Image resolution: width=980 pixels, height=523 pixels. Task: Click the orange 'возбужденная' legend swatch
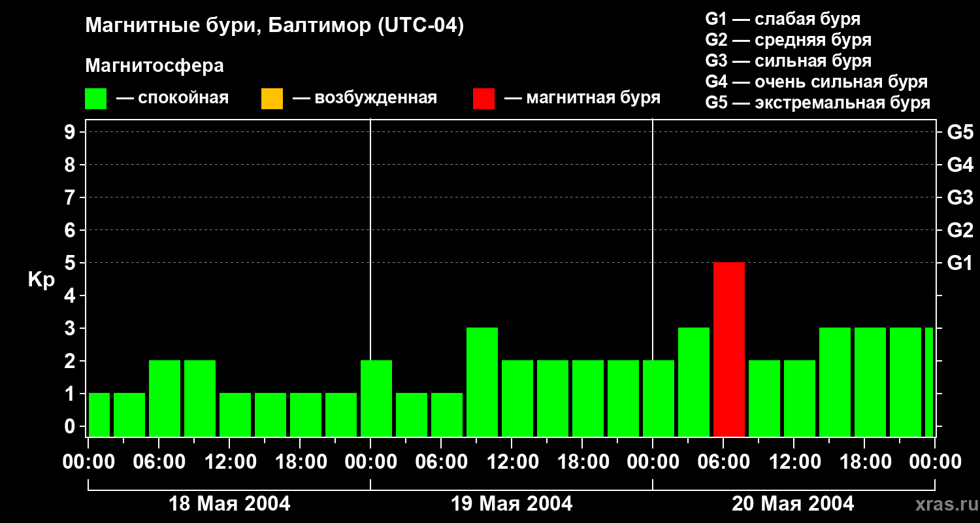[272, 99]
